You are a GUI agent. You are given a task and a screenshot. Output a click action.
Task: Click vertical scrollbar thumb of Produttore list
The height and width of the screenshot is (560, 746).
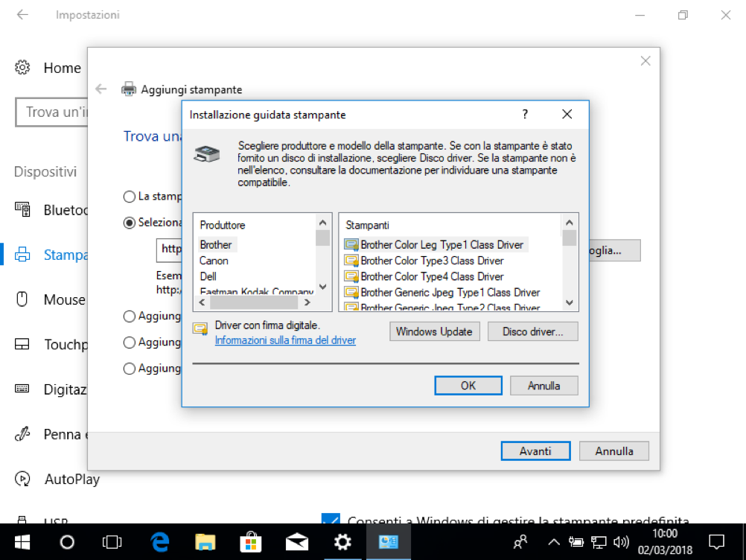(x=322, y=238)
